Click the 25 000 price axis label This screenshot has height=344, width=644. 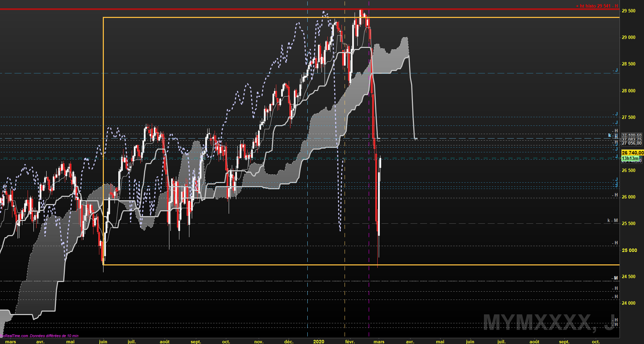tap(629, 251)
